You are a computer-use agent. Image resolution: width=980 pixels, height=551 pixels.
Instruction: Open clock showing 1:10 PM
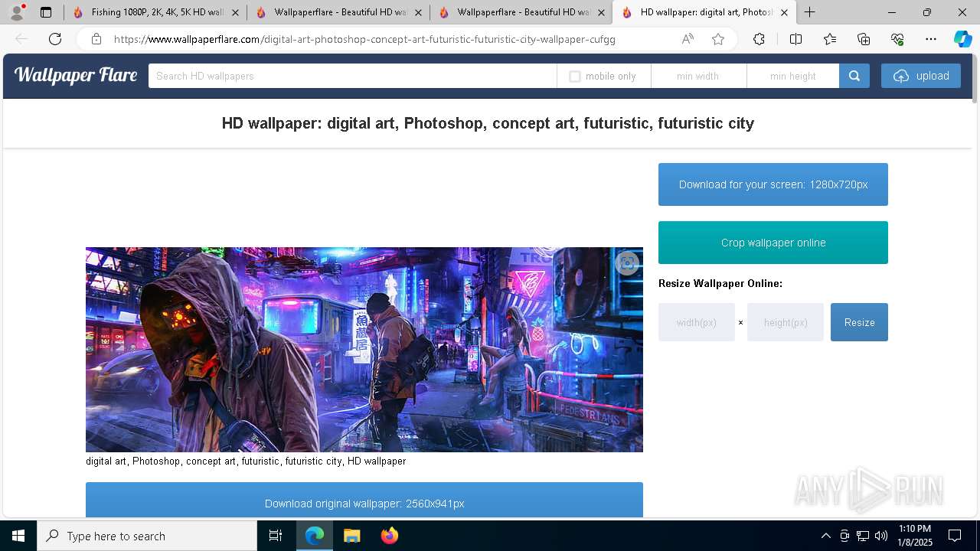point(915,536)
